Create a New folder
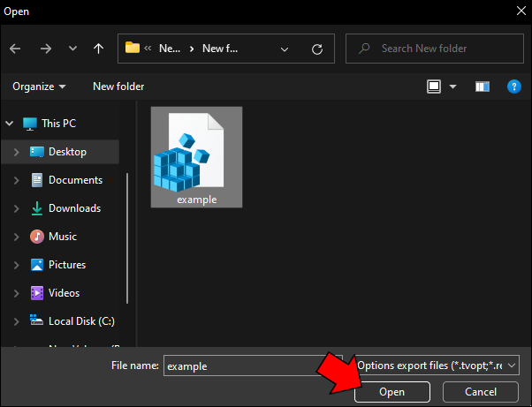532x407 pixels. [118, 87]
